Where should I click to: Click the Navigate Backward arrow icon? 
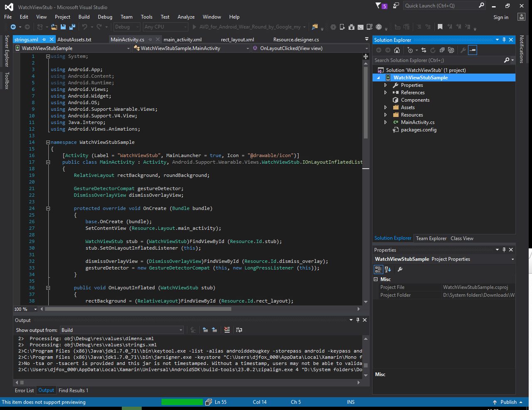click(13, 27)
